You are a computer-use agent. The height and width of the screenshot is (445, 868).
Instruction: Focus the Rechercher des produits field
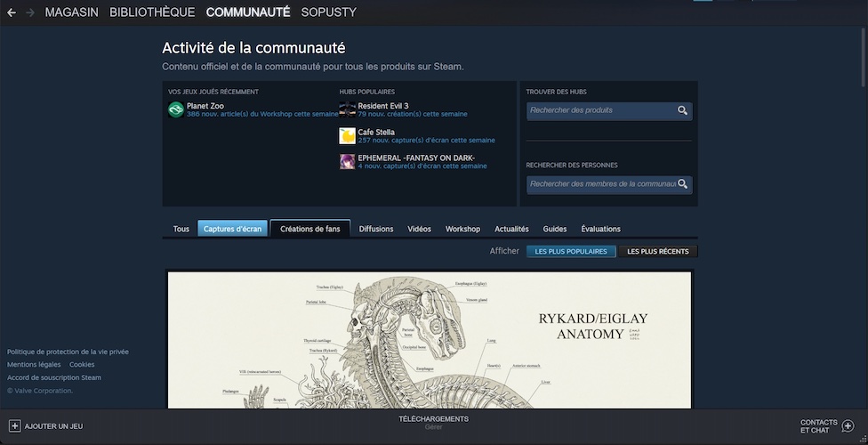[600, 110]
